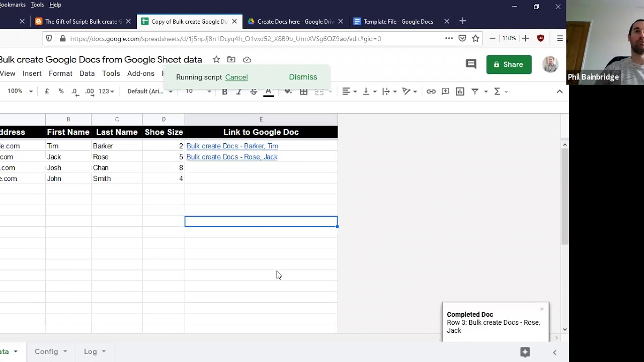
Task: Select cell containing Josh
Action: point(68,168)
